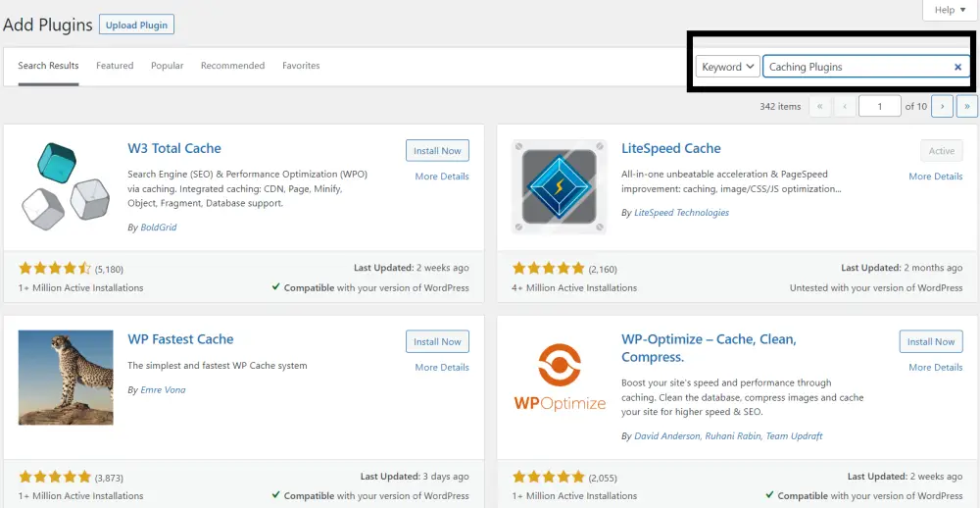
Task: Install the W3 Total Cache plugin
Action: (437, 151)
